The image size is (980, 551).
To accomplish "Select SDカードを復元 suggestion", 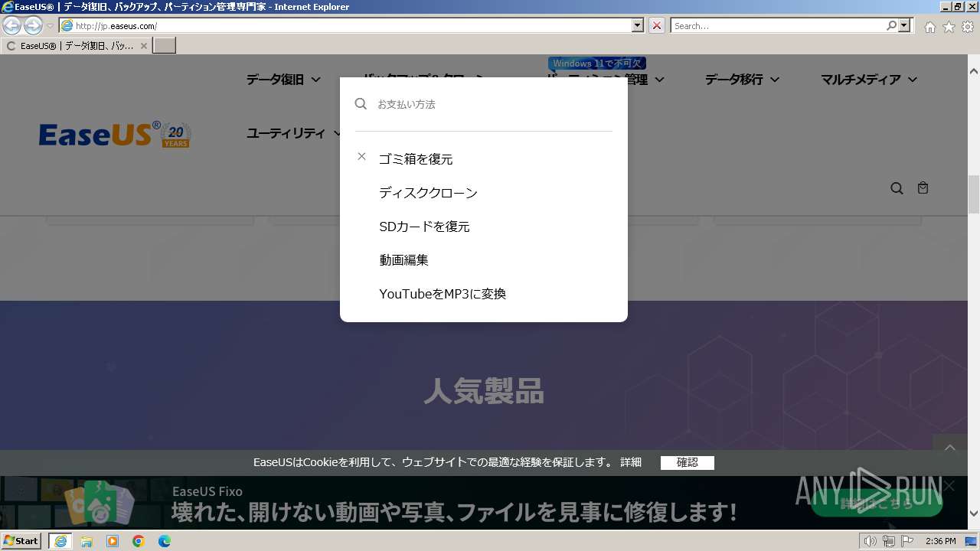I will (424, 227).
